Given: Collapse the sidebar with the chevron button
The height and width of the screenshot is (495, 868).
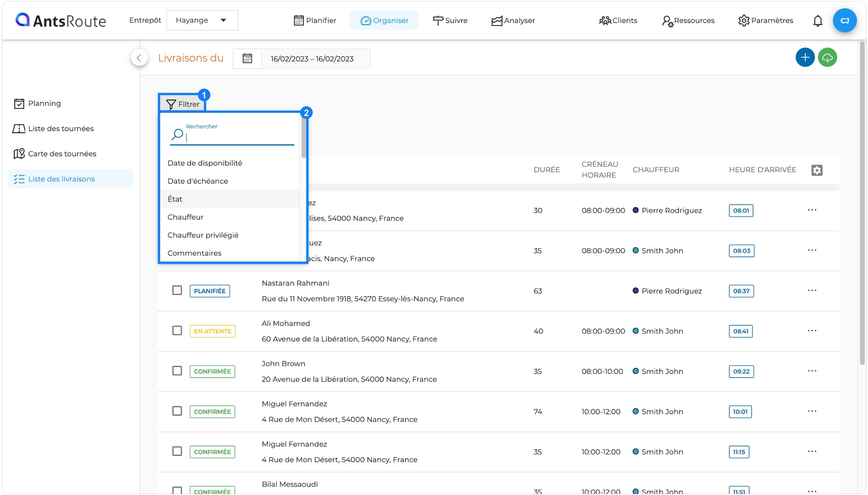Looking at the screenshot, I should 139,58.
